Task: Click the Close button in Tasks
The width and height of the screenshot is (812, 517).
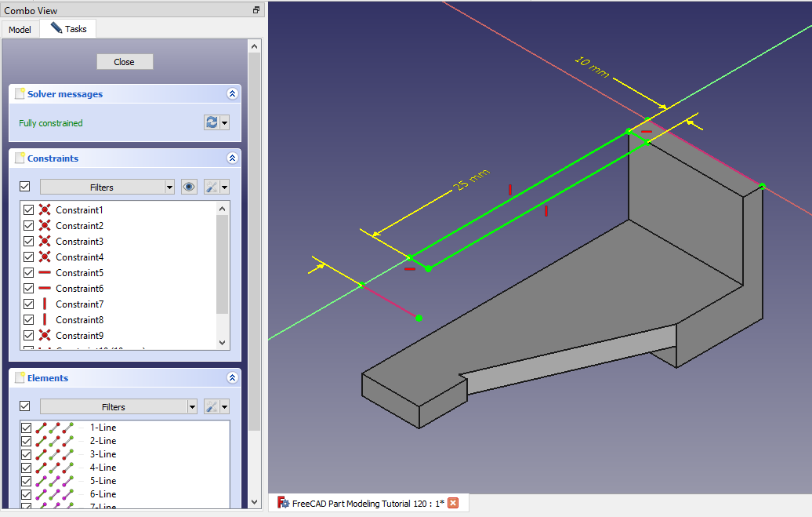Action: coord(125,62)
